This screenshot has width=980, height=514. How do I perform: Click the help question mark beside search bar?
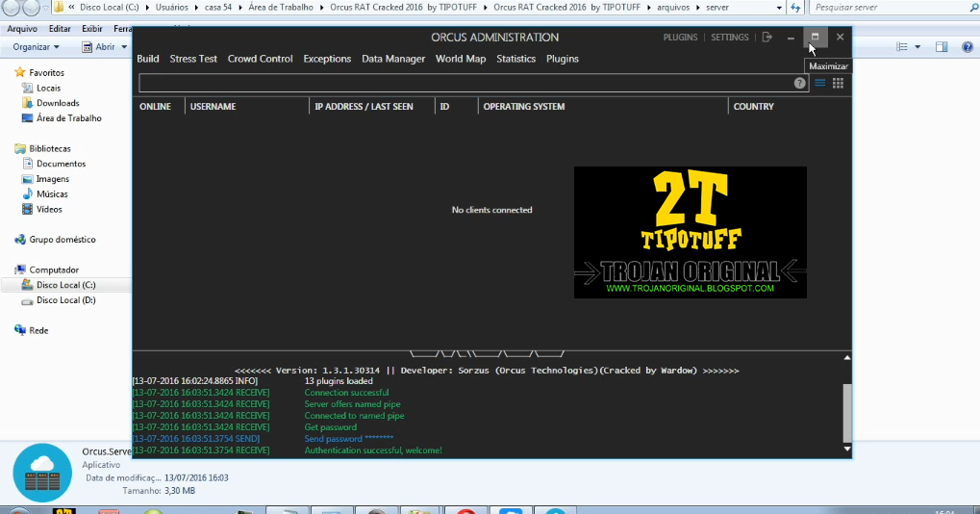pyautogui.click(x=799, y=83)
